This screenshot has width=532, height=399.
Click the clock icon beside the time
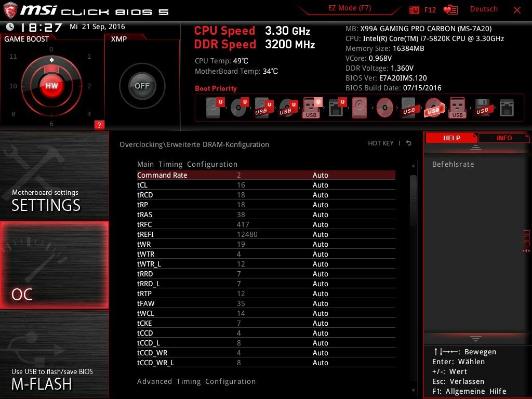point(10,26)
